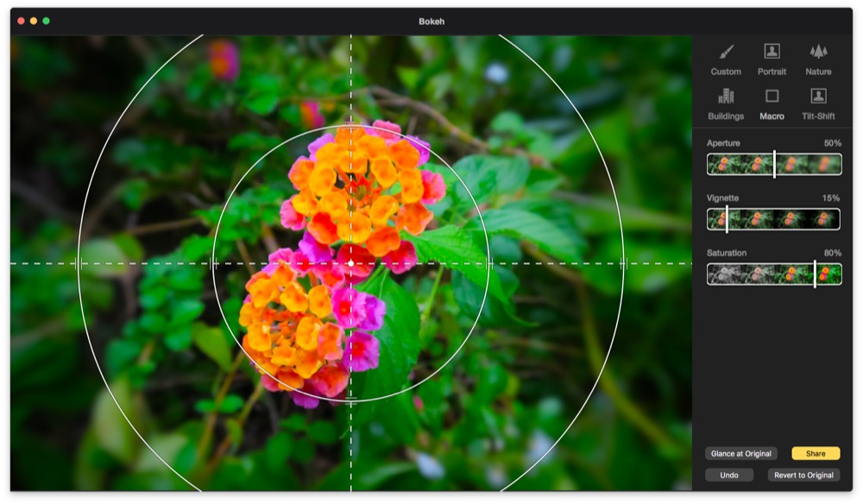Screen dimensions: 863x504
Task: Choose the Portrait preset icon
Action: pyautogui.click(x=772, y=51)
